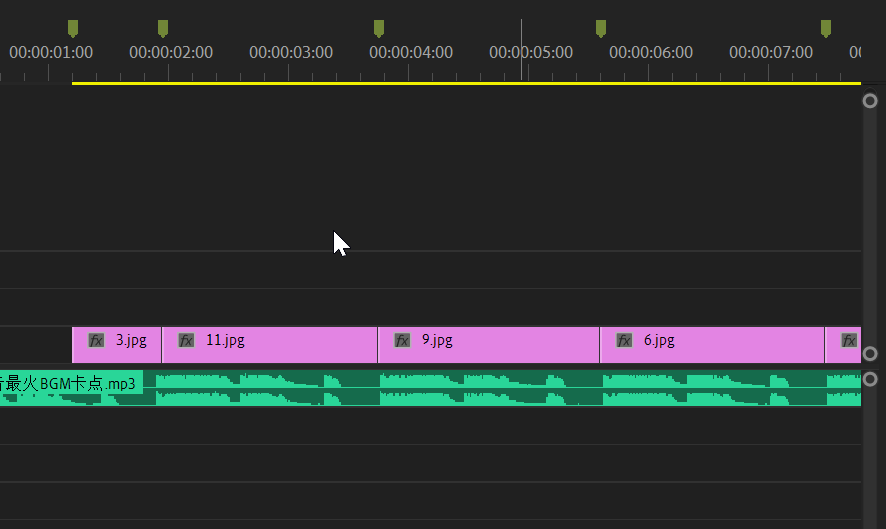
Task: Click the marker after 00:00:07:00
Action: coord(826,28)
